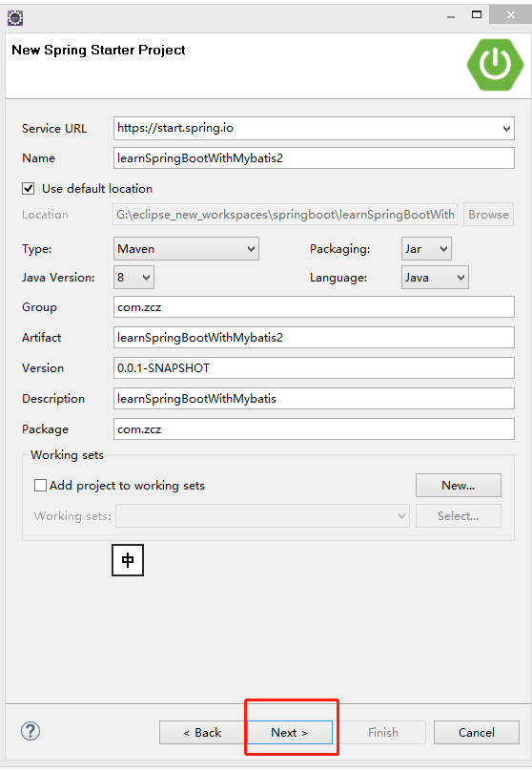Click the Service URL label
The height and width of the screenshot is (772, 532).
[x=54, y=129]
